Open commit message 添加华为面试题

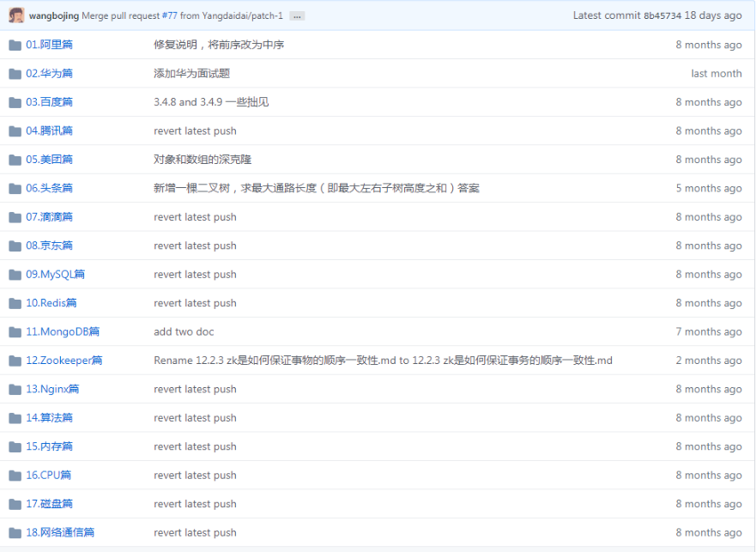click(x=192, y=73)
